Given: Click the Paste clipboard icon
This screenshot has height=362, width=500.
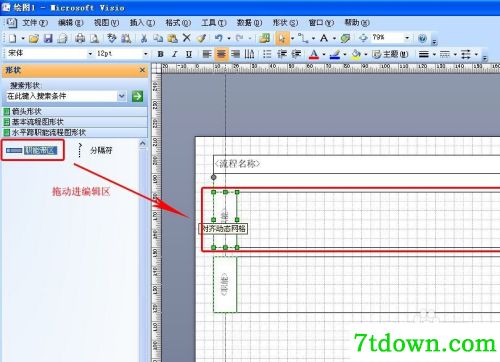Looking at the screenshot, I should [x=172, y=38].
